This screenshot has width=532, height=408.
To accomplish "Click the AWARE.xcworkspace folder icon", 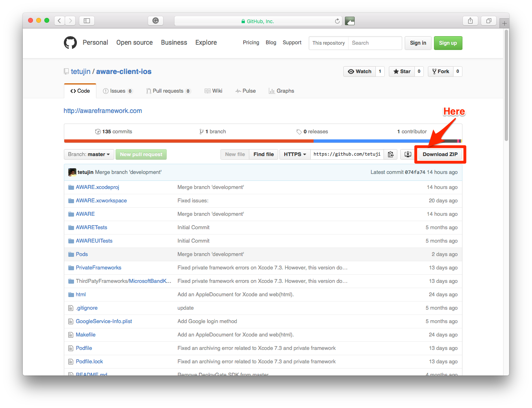I will pyautogui.click(x=71, y=201).
